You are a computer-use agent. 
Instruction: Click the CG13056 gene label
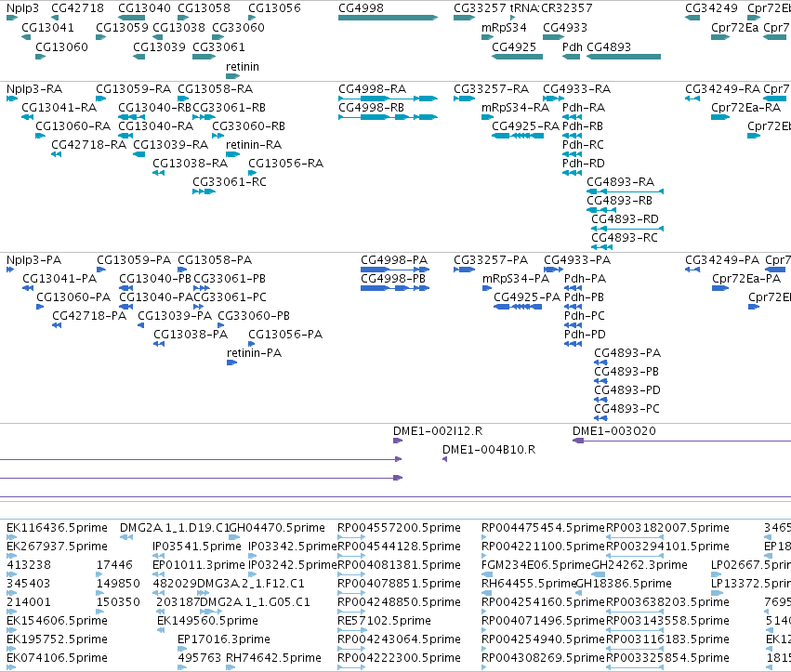point(274,8)
